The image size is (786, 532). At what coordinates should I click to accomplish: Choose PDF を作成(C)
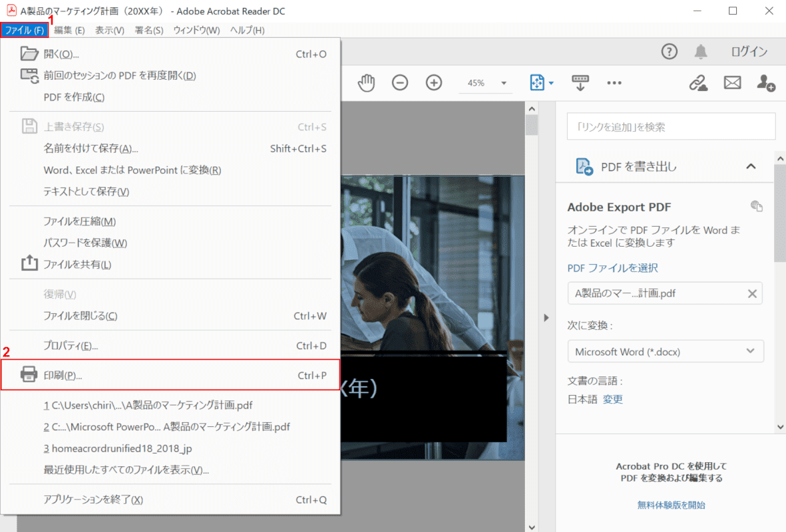[170, 96]
